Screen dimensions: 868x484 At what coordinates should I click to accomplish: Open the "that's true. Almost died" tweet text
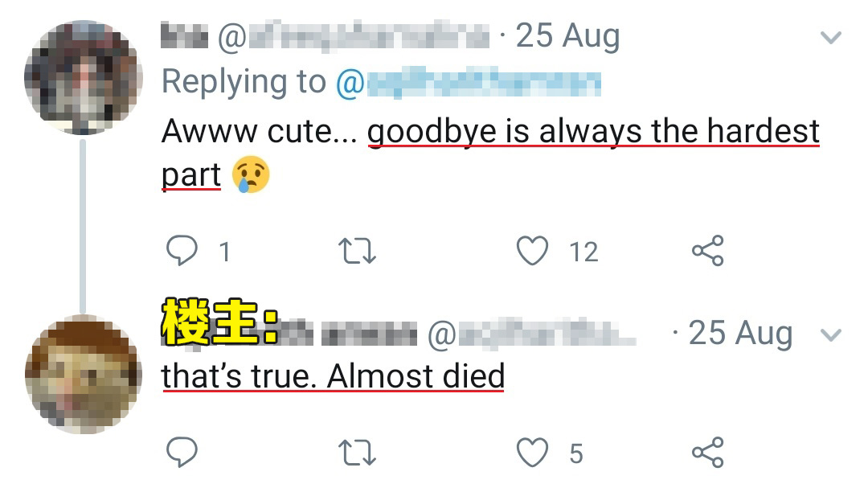click(333, 375)
